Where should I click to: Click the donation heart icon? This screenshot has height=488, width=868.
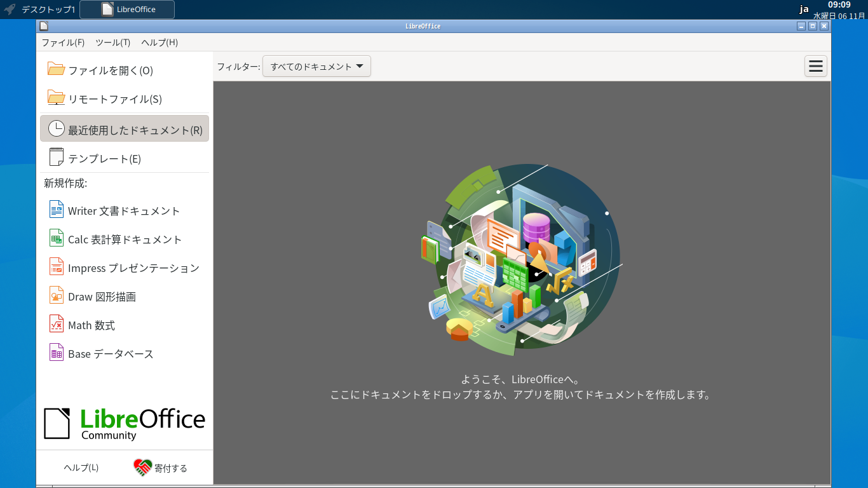click(143, 468)
